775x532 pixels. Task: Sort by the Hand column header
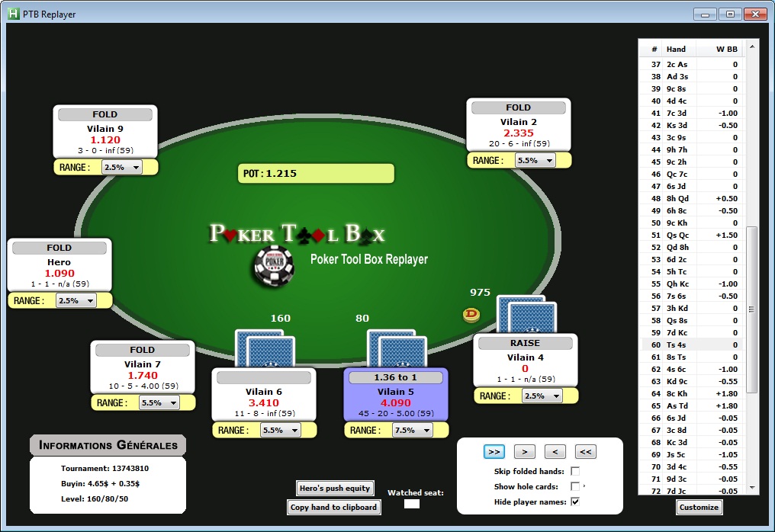(679, 49)
